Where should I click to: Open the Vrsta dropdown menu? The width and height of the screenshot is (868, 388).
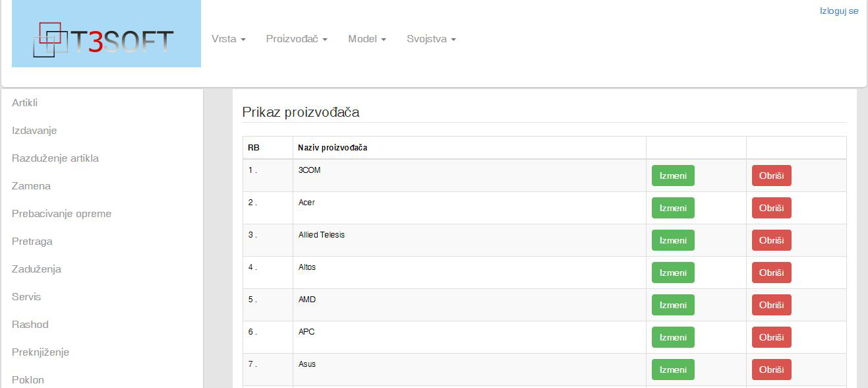point(228,39)
